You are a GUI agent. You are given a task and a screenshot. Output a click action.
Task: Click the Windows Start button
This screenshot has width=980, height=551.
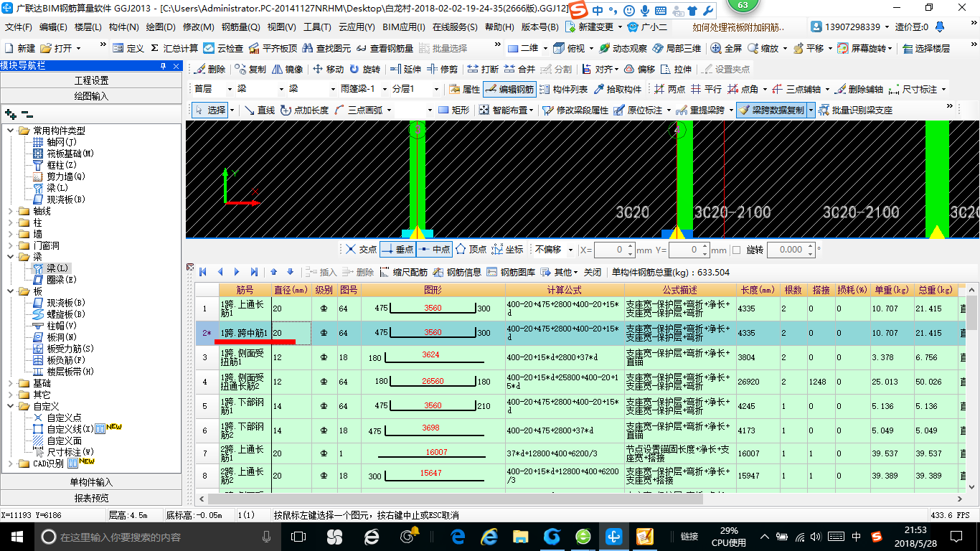coord(16,537)
